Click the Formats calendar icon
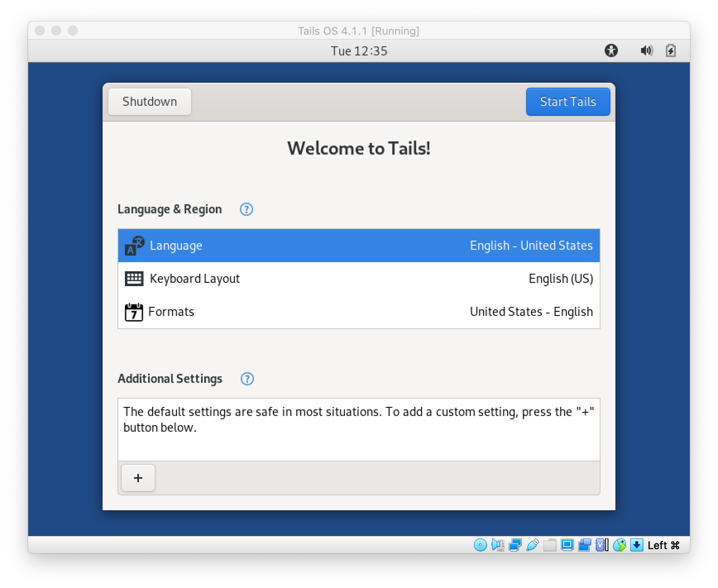This screenshot has height=588, width=718. (x=134, y=312)
